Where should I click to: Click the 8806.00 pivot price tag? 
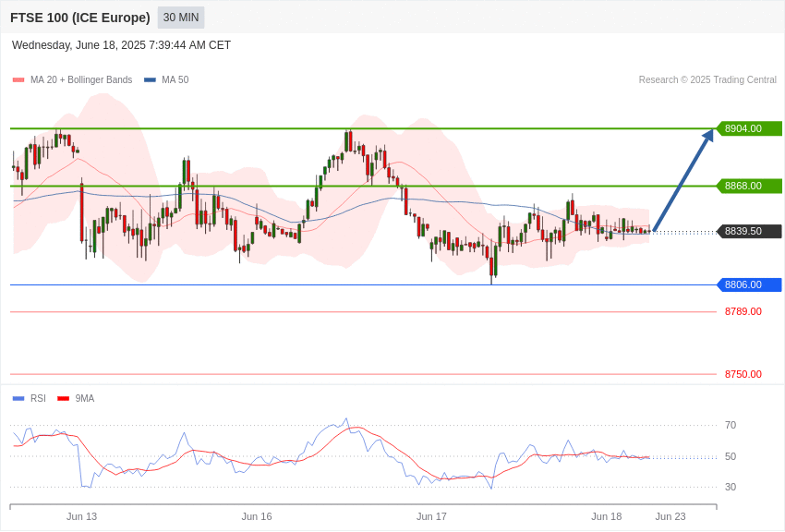pos(750,284)
